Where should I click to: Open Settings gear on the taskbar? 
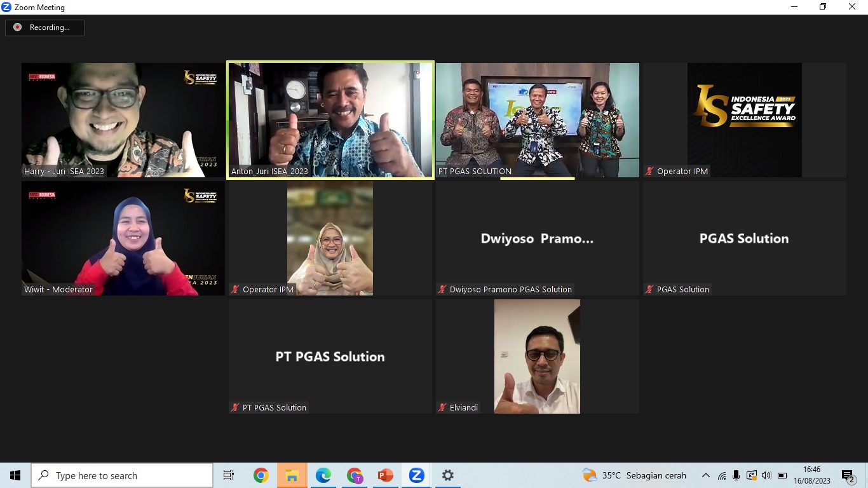click(x=447, y=475)
